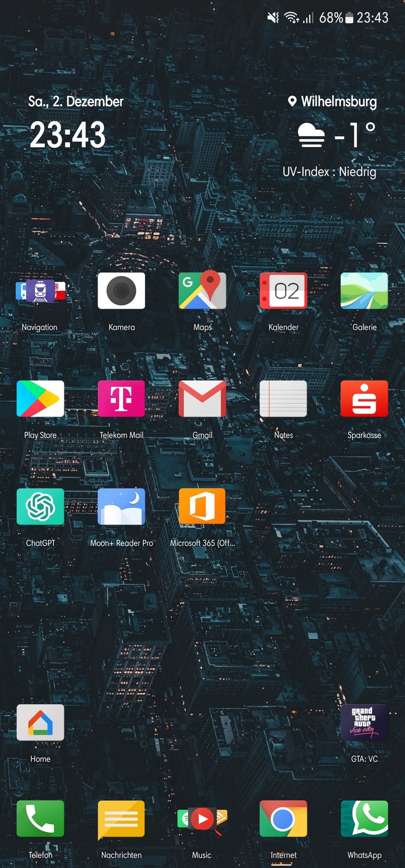Launch Moon+ Reader Pro

(x=122, y=506)
